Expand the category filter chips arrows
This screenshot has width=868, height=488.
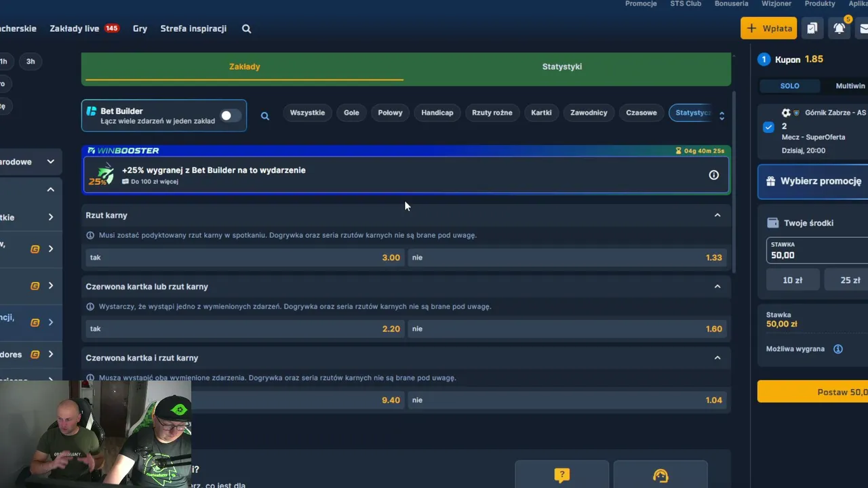point(722,116)
